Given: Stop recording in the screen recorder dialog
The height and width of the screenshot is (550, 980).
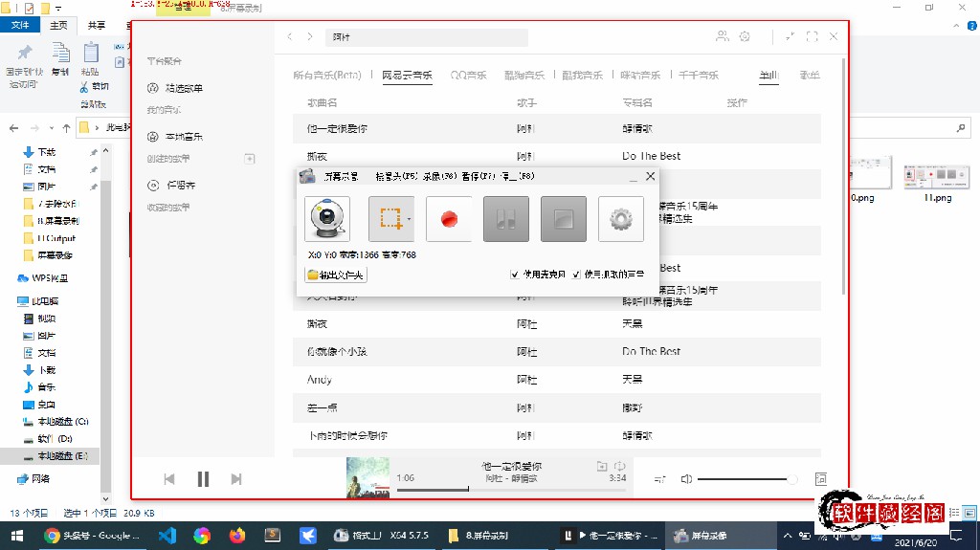Looking at the screenshot, I should (564, 219).
